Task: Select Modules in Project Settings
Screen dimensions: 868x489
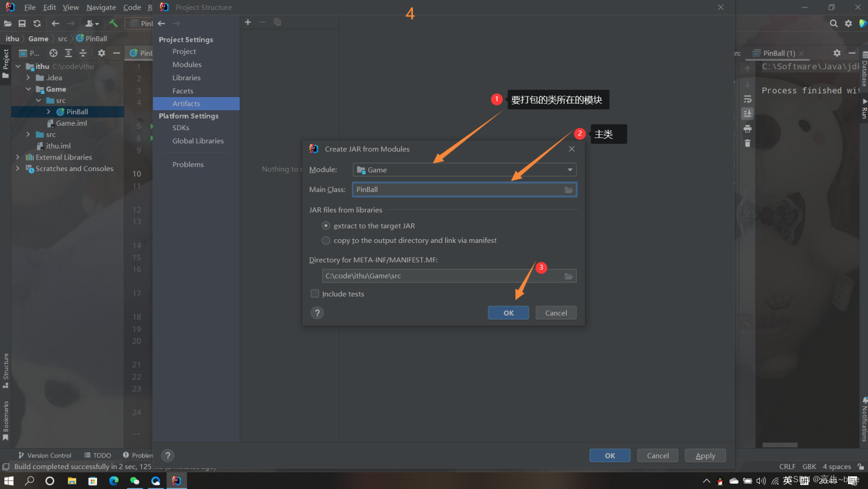Action: (187, 65)
